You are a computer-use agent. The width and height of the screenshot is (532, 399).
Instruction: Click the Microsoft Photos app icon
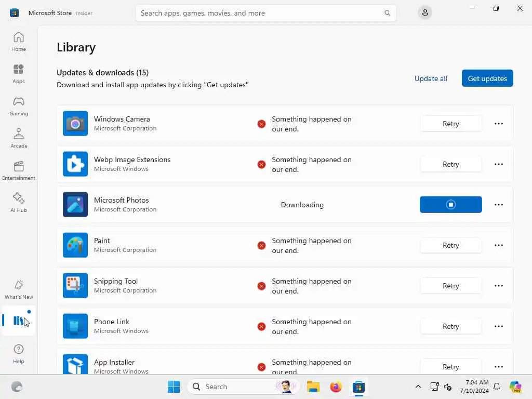tap(75, 205)
